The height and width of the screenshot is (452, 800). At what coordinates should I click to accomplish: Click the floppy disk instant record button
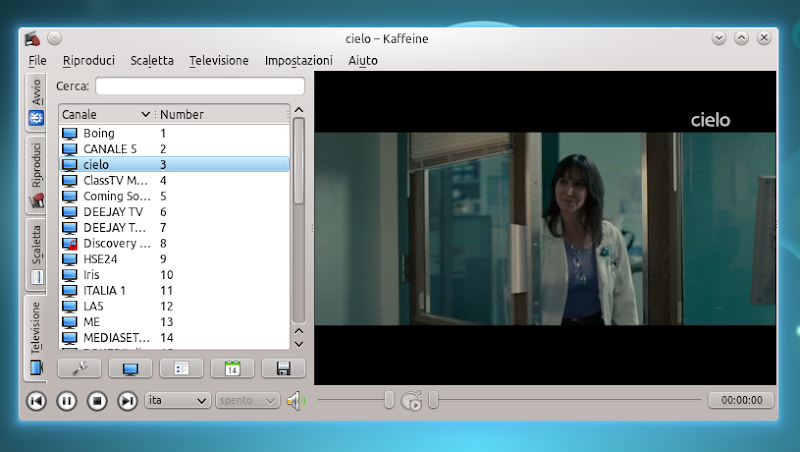coord(283,368)
